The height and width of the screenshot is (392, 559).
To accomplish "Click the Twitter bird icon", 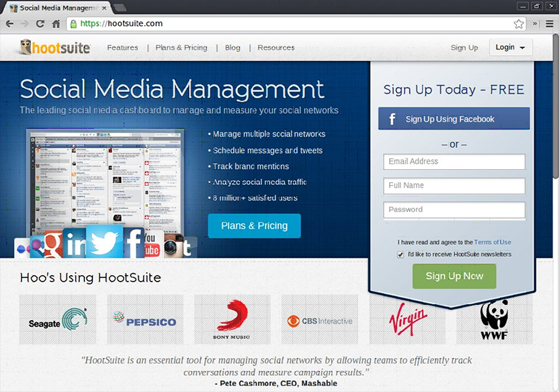I will coord(105,243).
